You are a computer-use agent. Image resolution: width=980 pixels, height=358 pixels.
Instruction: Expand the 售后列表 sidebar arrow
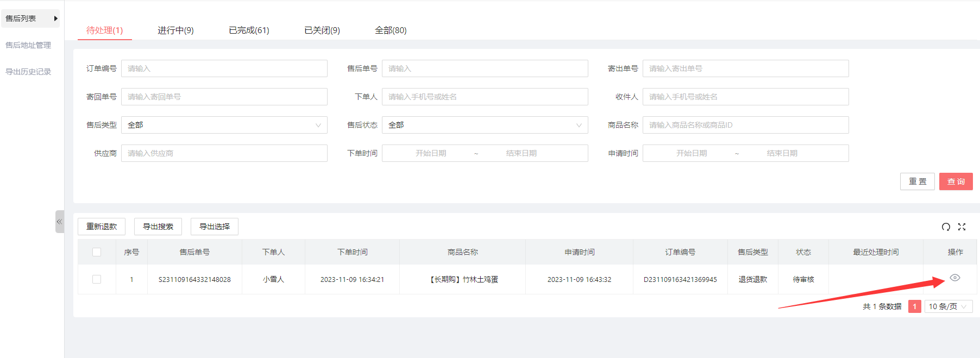55,18
